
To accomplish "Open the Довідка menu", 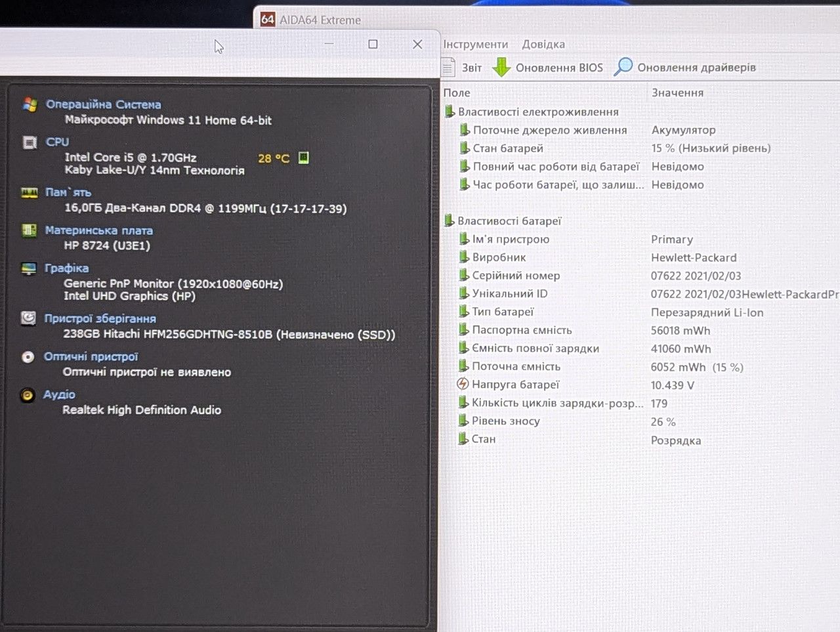I will [543, 44].
